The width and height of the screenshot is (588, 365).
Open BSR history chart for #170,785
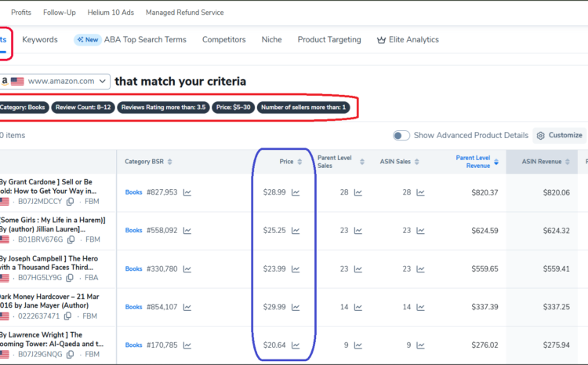point(187,345)
